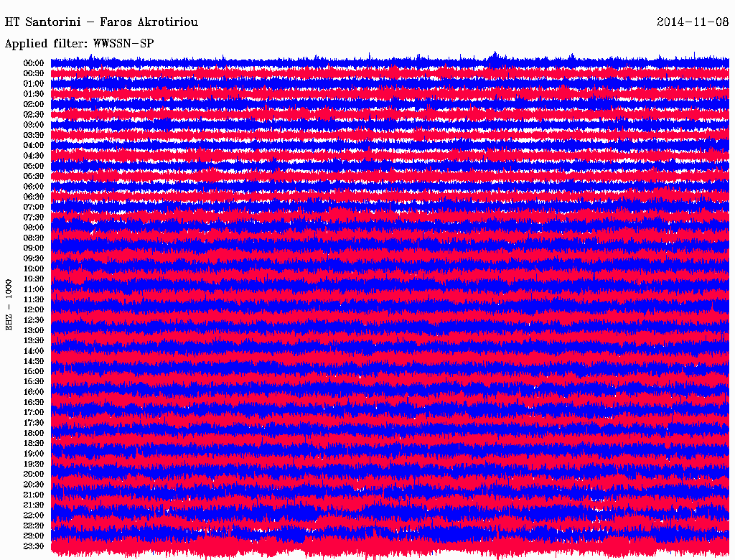The height and width of the screenshot is (560, 735).
Task: Select the 23:30 time label
Action: [34, 546]
